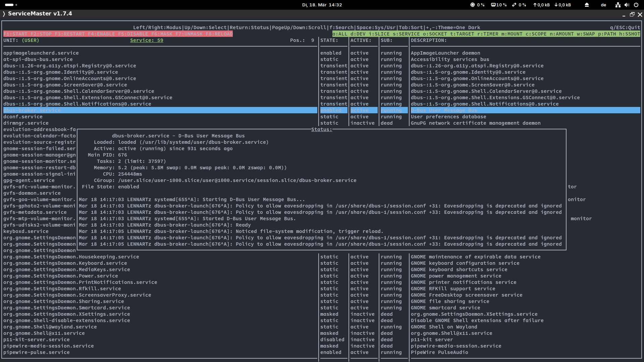Click the 'Service: 59' count label
The image size is (644, 362).
[x=147, y=40]
